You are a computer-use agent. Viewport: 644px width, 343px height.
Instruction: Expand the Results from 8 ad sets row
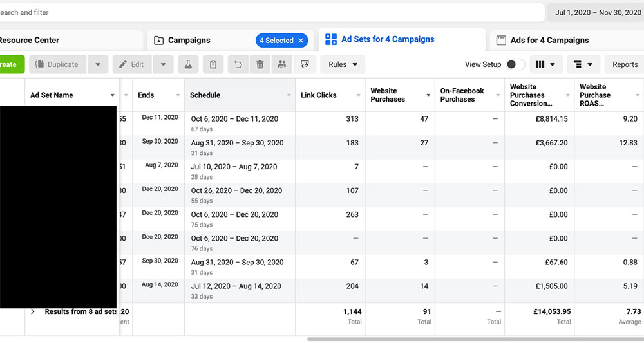(33, 311)
